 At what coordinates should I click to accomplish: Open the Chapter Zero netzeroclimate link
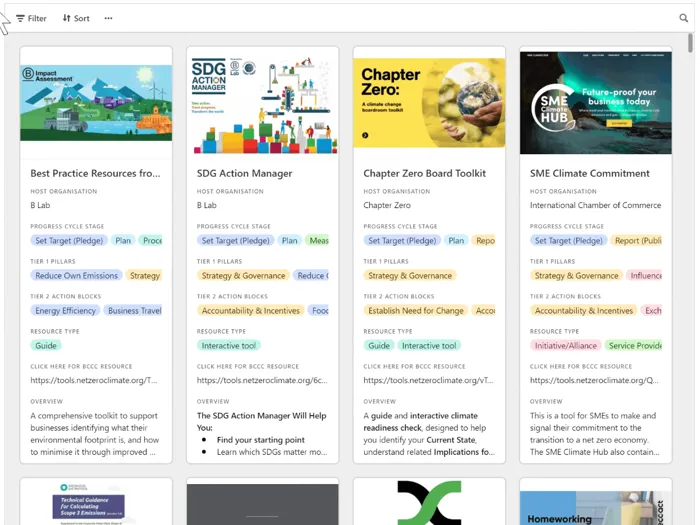(x=428, y=380)
